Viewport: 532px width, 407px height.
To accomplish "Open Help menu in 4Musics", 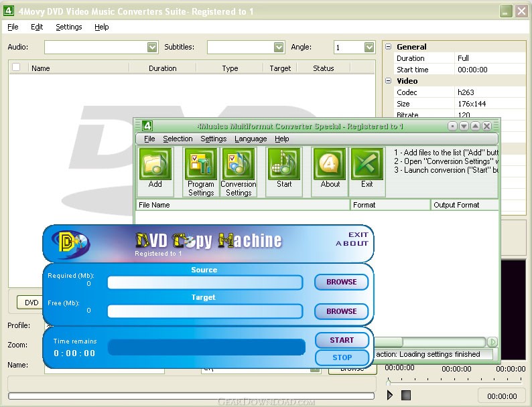I will 281,139.
